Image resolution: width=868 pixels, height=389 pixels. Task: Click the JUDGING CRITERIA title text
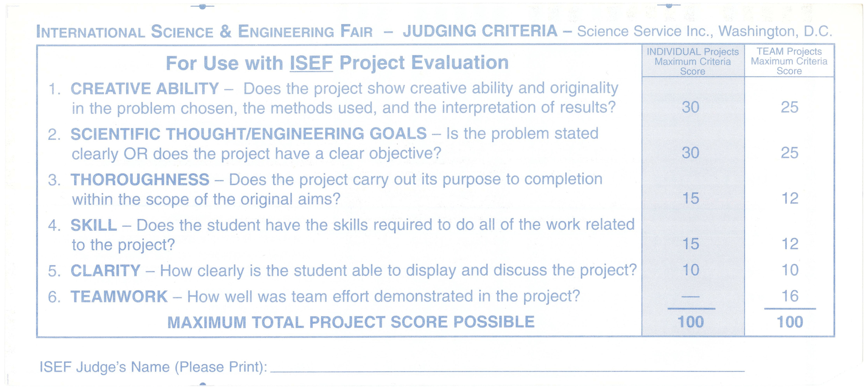(480, 31)
